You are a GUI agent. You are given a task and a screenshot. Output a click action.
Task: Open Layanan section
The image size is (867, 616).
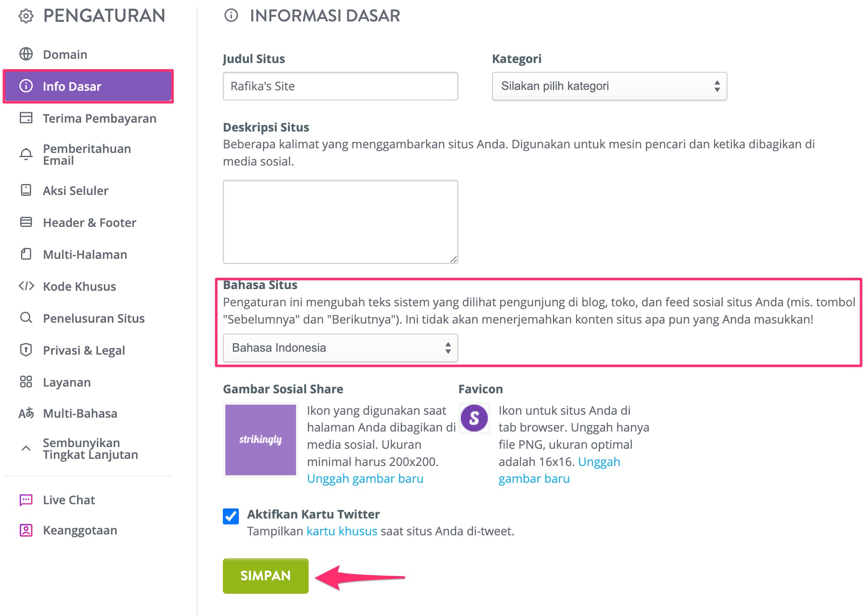pyautogui.click(x=67, y=382)
